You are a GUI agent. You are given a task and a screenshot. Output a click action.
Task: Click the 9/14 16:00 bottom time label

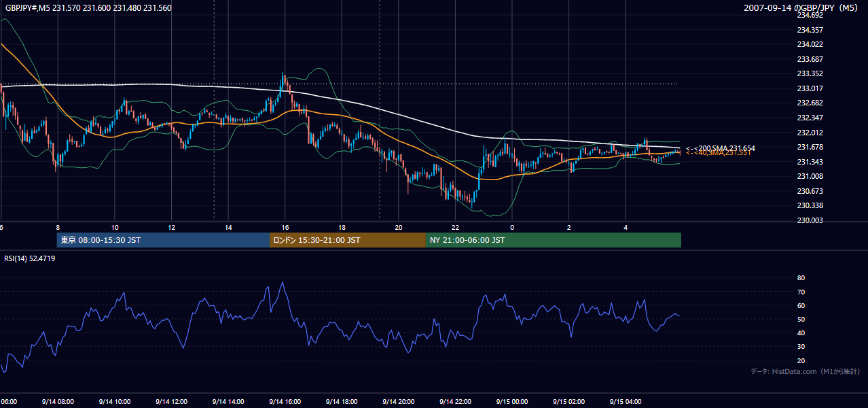[x=285, y=402]
